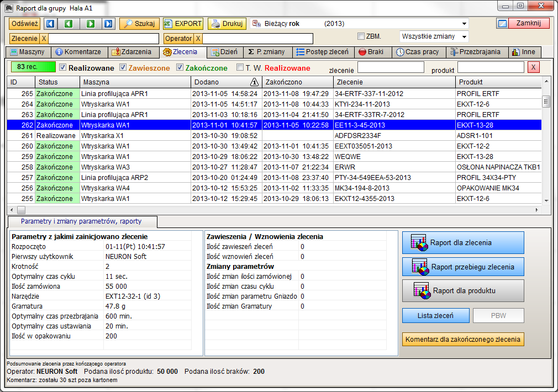558x392 pixels.
Task: Open the Inne tab
Action: click(x=524, y=52)
